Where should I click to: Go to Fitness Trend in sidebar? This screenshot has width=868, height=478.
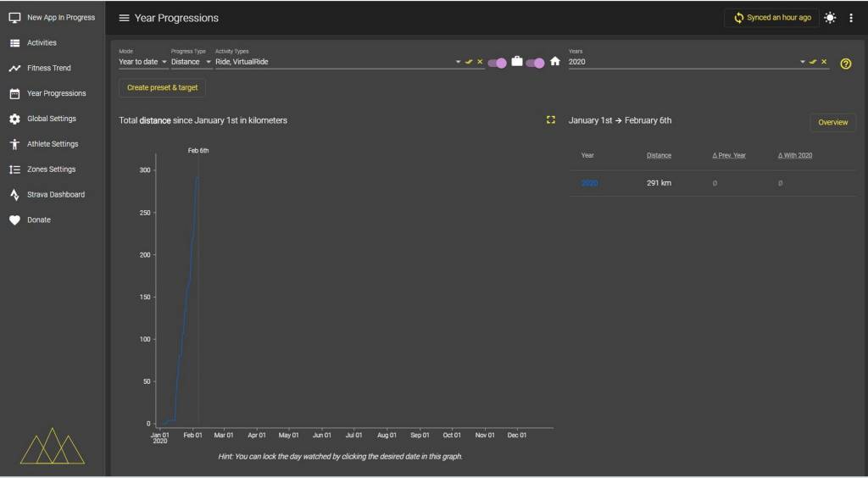[49, 68]
